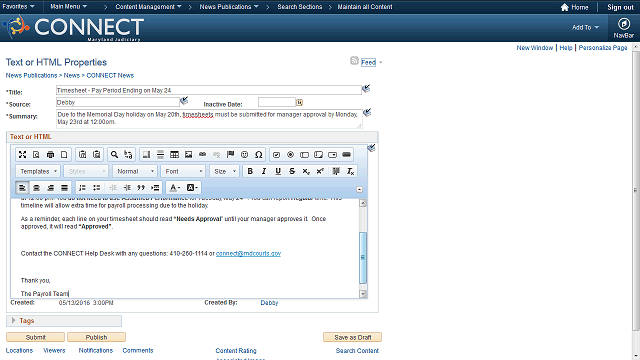Go to Search Sections breadcrumb
The height and width of the screenshot is (360, 640).
click(x=300, y=7)
